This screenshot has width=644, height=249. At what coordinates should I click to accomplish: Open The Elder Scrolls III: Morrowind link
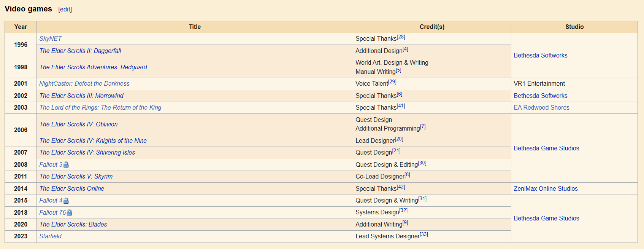click(81, 96)
